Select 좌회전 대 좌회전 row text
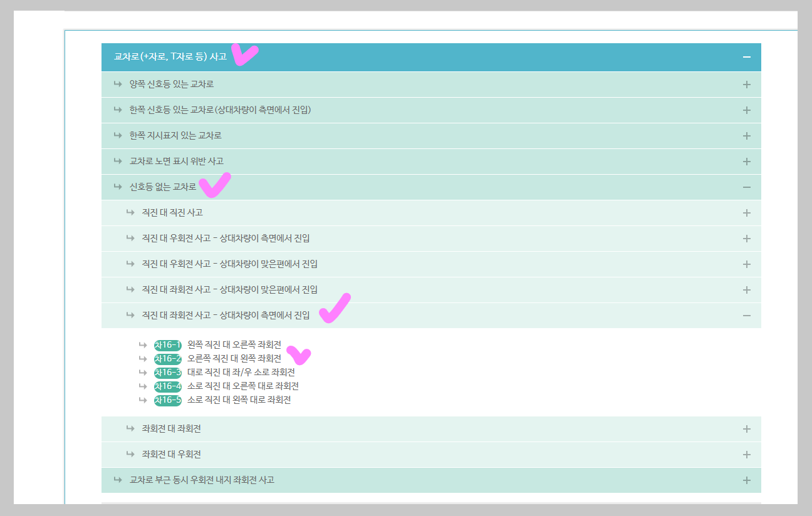The height and width of the screenshot is (516, 812). (172, 428)
